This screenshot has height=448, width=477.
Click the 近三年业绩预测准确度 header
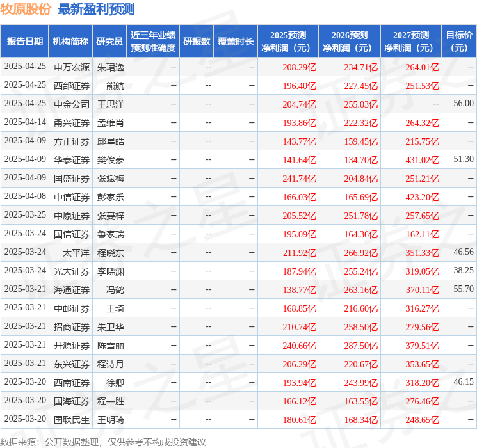pyautogui.click(x=153, y=42)
